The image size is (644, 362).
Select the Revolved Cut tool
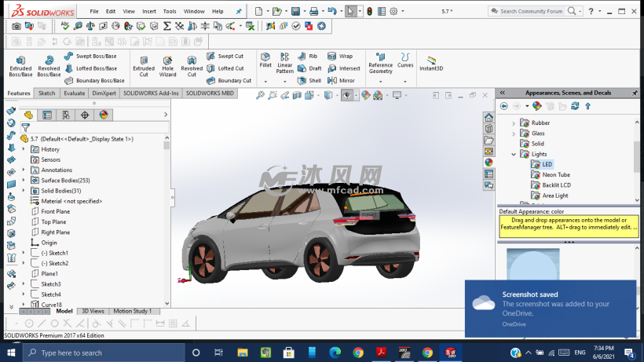tap(192, 66)
